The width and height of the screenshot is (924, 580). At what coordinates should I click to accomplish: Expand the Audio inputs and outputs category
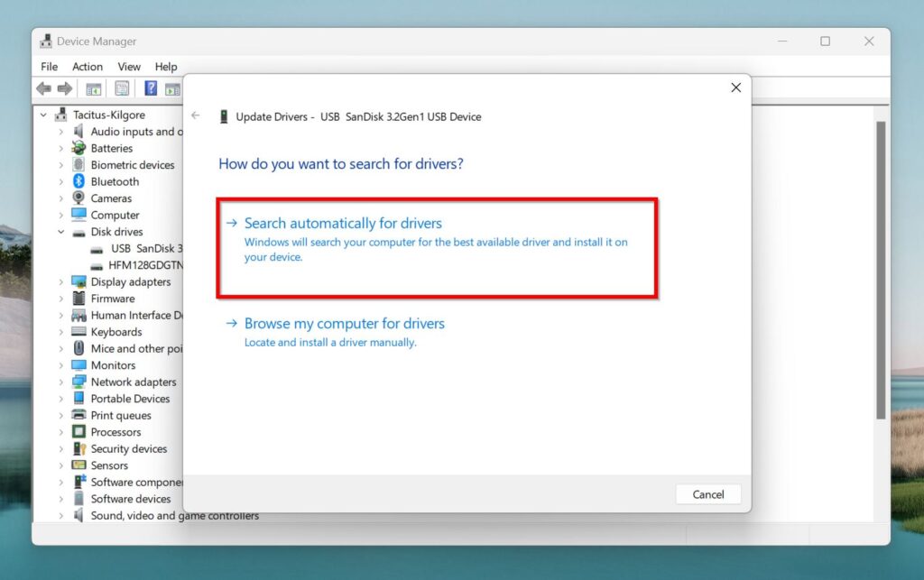click(60, 131)
